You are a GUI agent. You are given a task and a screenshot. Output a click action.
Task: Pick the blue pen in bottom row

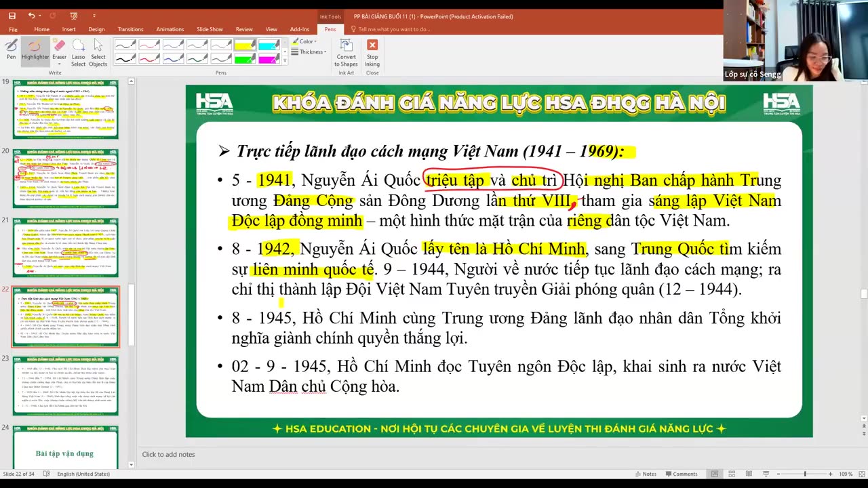click(x=173, y=58)
